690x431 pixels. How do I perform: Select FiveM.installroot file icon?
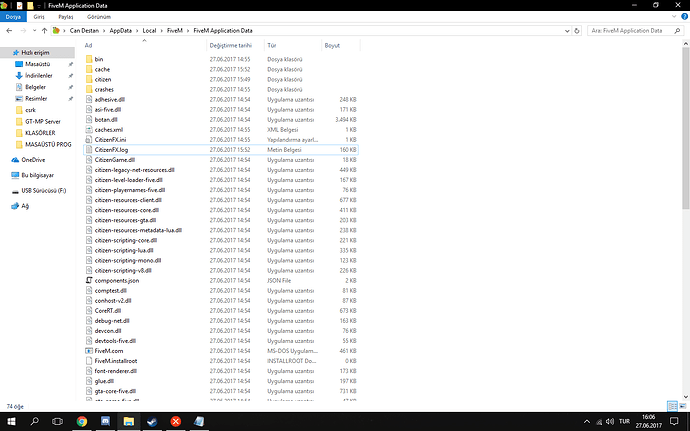pyautogui.click(x=89, y=361)
